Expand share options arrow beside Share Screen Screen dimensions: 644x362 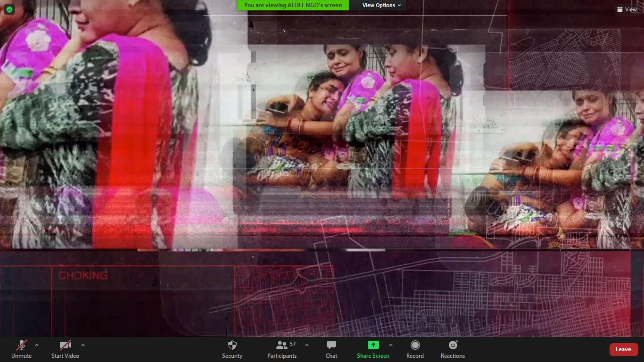pos(390,345)
